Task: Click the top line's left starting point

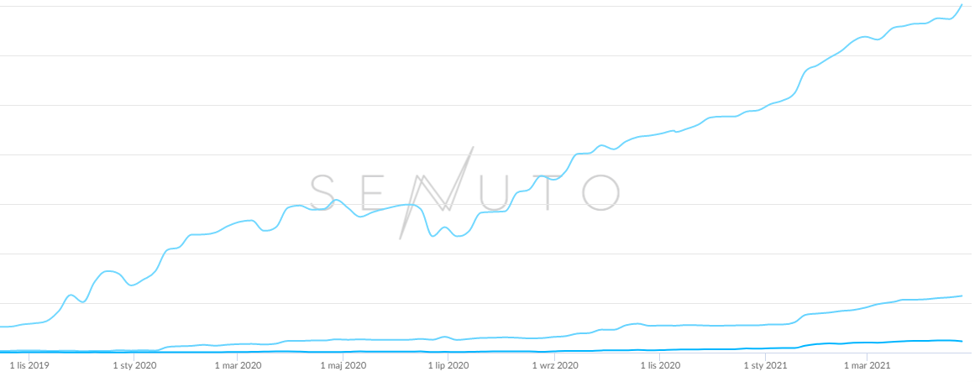Action: click(x=3, y=327)
